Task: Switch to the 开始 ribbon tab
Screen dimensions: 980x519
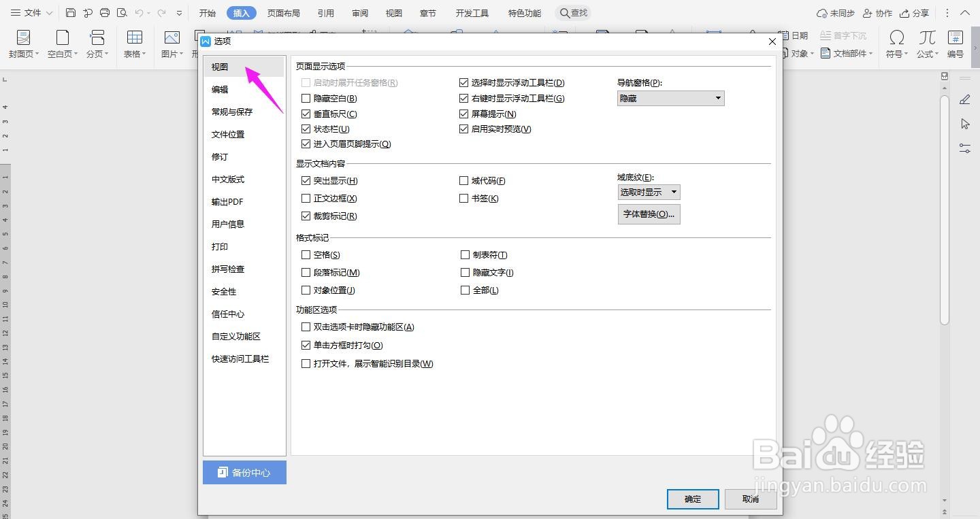Action: (207, 12)
